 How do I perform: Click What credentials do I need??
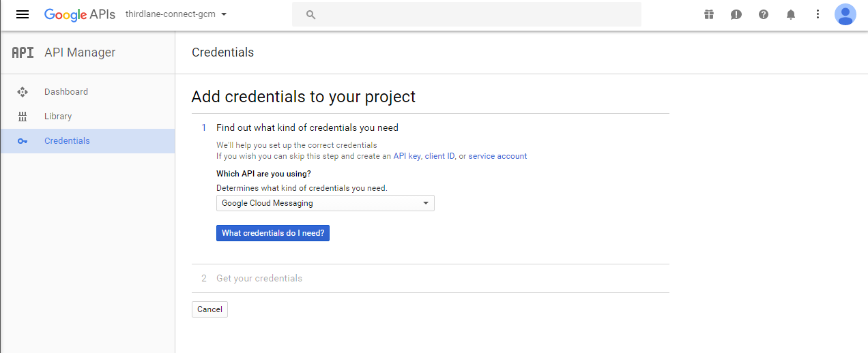[273, 233]
